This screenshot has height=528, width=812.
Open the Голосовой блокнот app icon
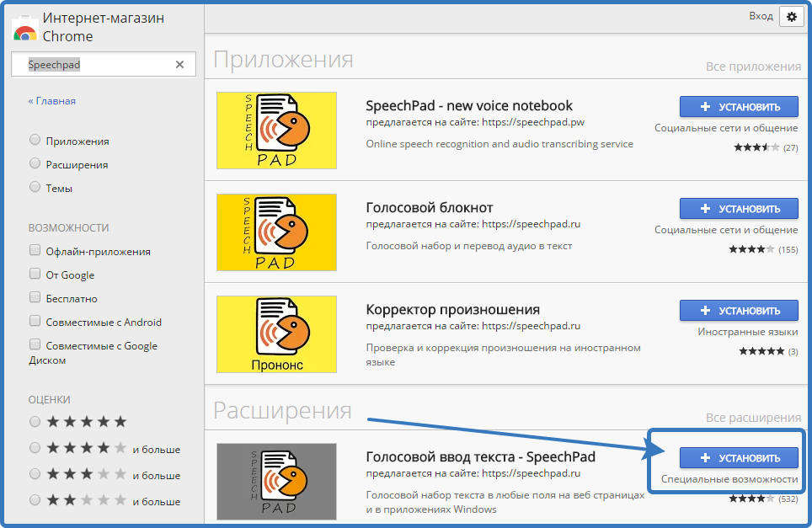coord(276,232)
